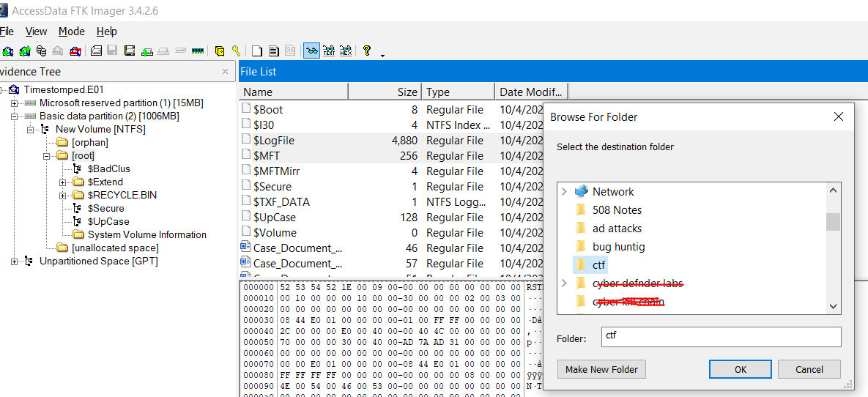Switch viewer to TEXT mode
868x397 pixels.
(329, 51)
